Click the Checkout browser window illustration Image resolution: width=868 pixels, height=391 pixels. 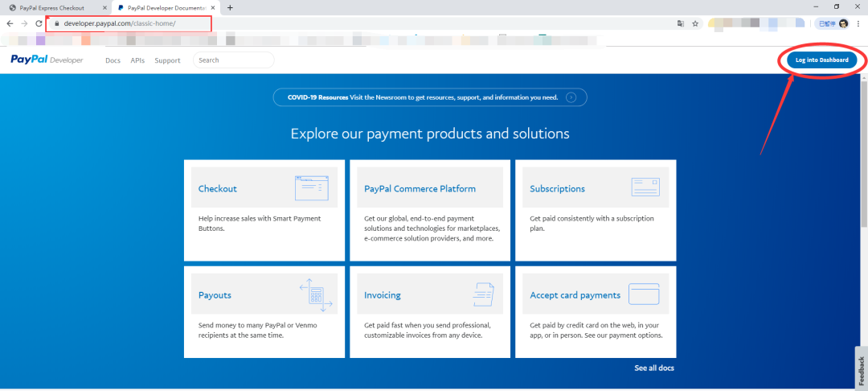click(x=312, y=188)
